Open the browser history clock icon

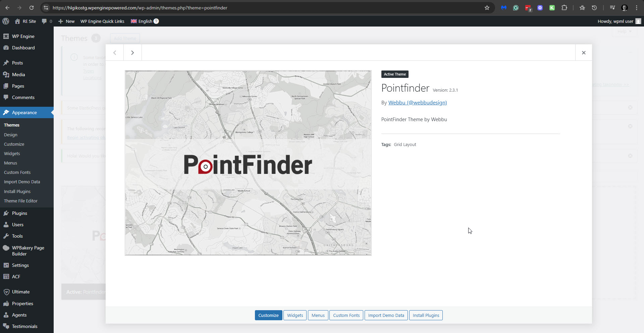594,8
